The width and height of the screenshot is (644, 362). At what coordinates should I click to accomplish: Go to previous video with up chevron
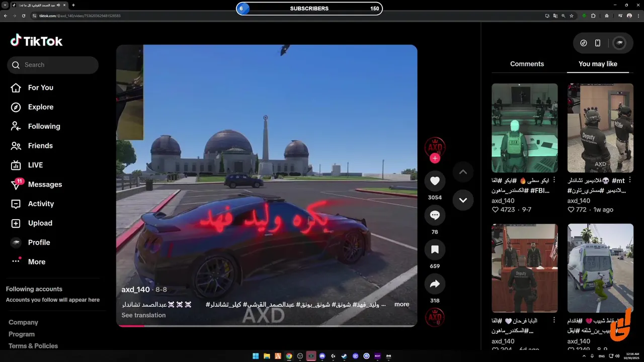point(463,172)
